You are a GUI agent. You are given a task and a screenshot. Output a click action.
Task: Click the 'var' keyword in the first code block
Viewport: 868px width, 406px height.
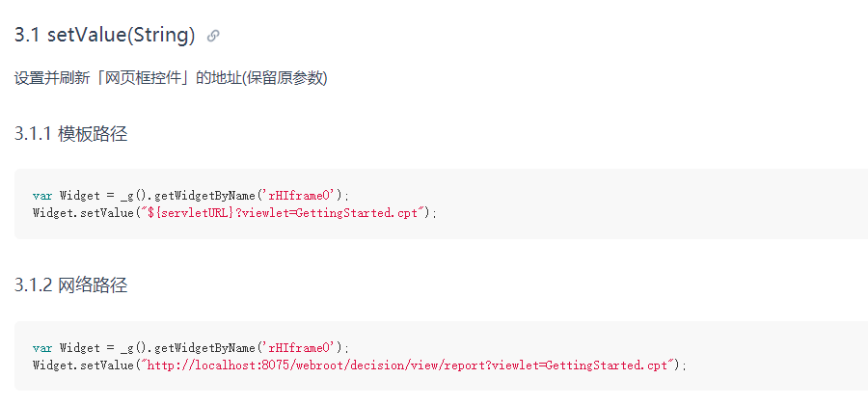click(42, 196)
